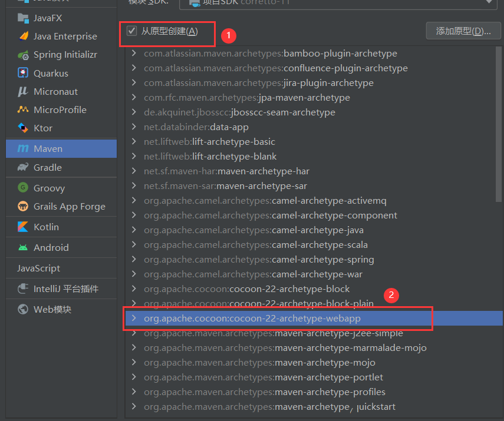
Task: Expand the lift-archetype-blank node
Action: 134,157
